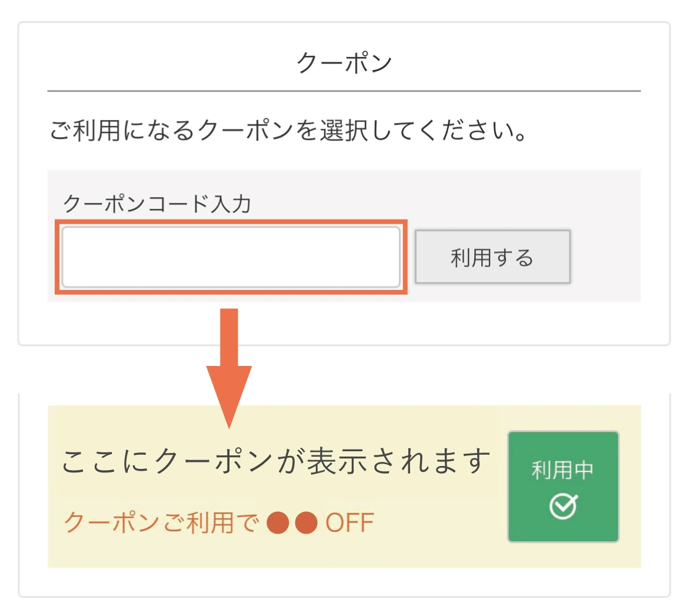Select the green applied-coupon indicator
The image size is (689, 616).
[563, 485]
